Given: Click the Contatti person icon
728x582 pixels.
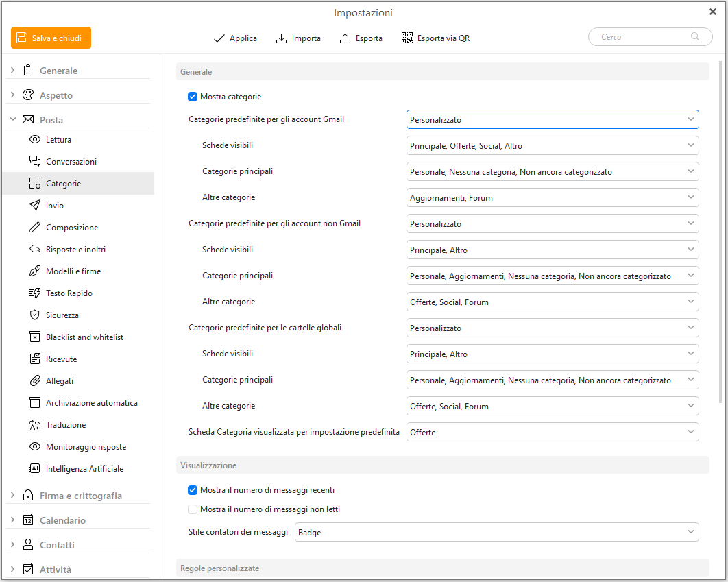Looking at the screenshot, I should 28,545.
